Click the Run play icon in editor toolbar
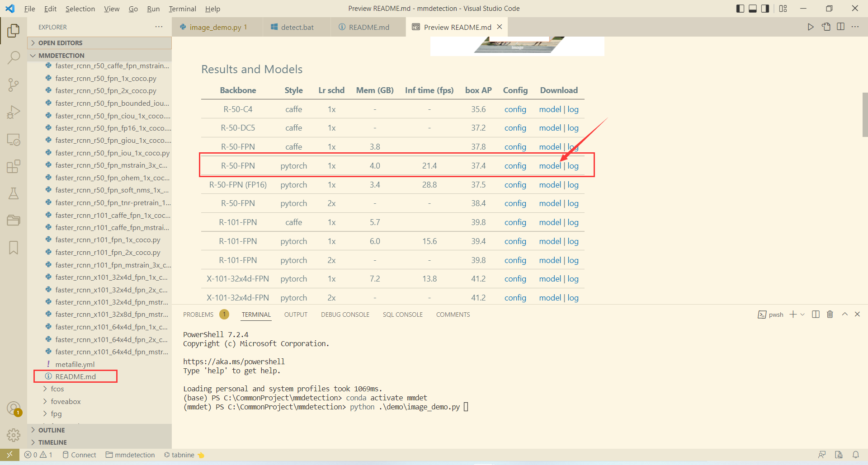This screenshot has width=868, height=465. pyautogui.click(x=811, y=27)
